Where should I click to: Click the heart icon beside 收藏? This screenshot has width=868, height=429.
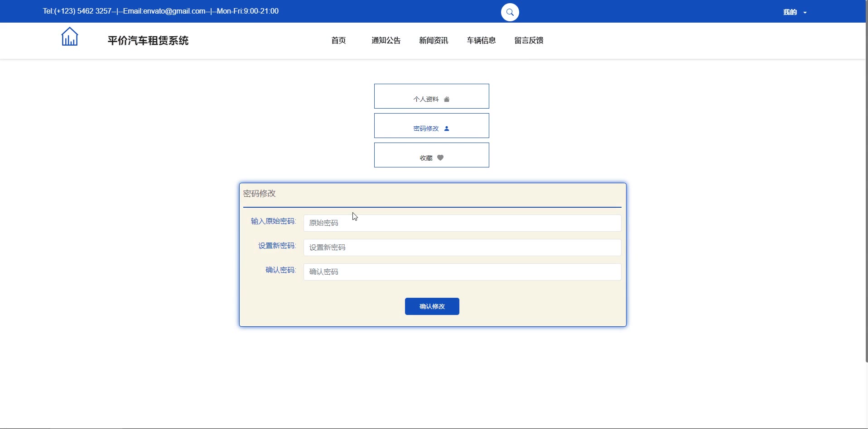coord(440,158)
